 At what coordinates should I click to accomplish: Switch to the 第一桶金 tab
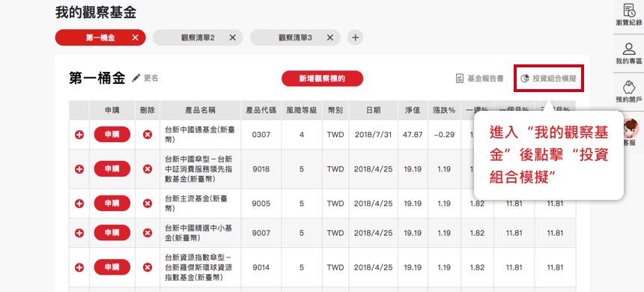(x=100, y=37)
